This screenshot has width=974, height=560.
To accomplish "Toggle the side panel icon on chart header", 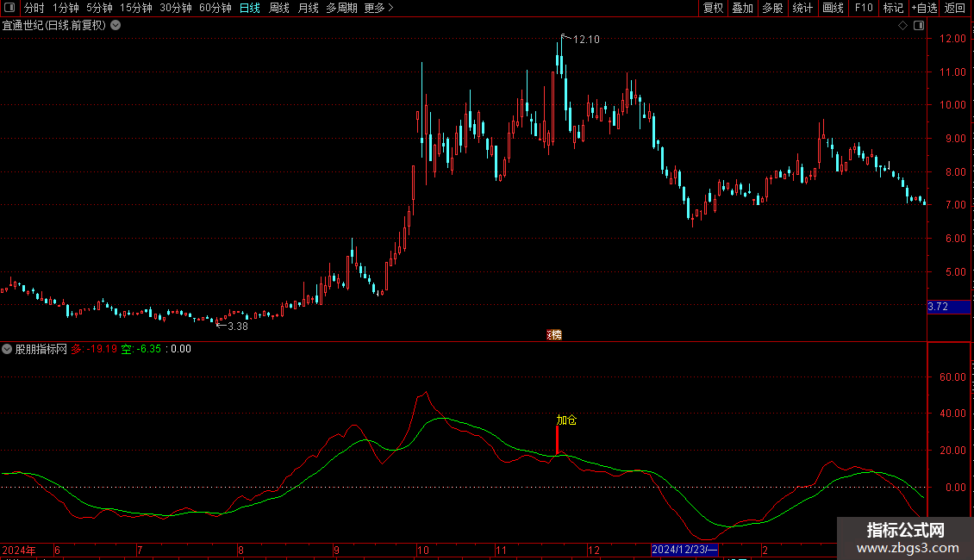I will 919,26.
